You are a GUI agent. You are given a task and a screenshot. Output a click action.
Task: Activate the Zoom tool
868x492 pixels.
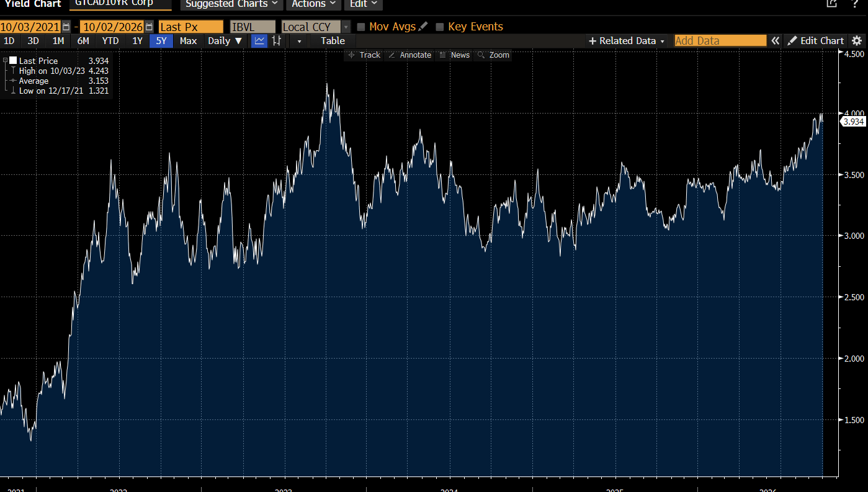493,55
